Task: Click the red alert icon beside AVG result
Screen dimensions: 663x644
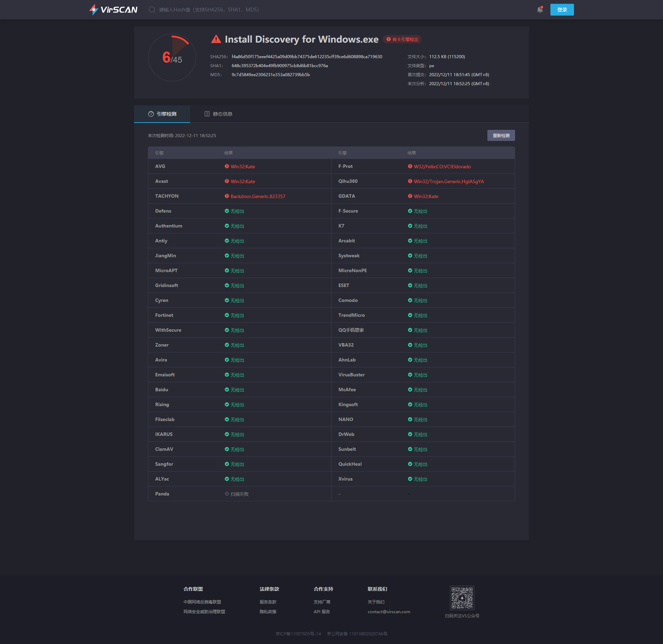Action: click(x=227, y=166)
